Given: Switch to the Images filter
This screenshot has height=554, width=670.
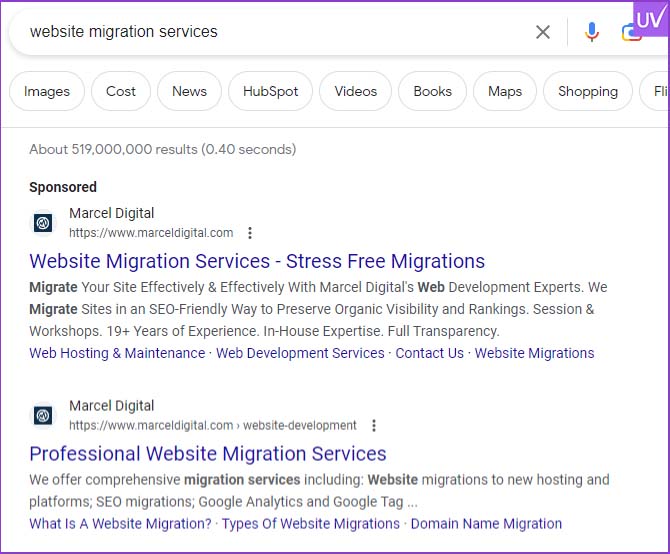Looking at the screenshot, I should 47,91.
